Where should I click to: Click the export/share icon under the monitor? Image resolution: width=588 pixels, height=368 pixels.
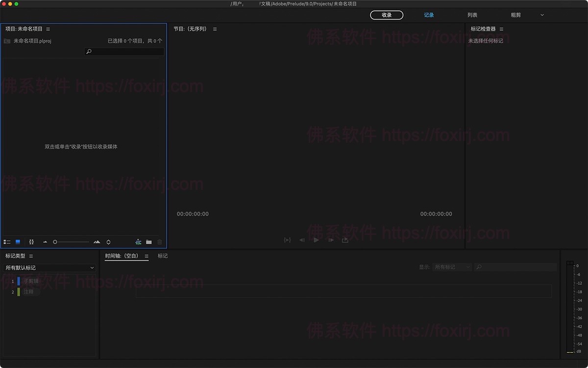(345, 240)
